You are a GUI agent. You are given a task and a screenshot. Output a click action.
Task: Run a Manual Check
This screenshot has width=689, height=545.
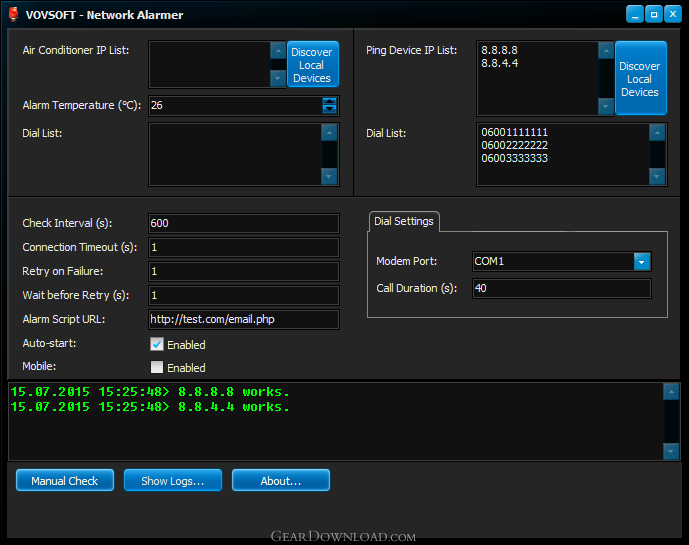[x=65, y=480]
